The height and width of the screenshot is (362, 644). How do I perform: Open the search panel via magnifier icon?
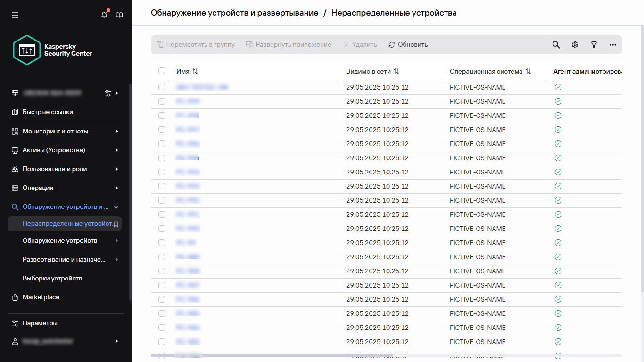pyautogui.click(x=556, y=44)
